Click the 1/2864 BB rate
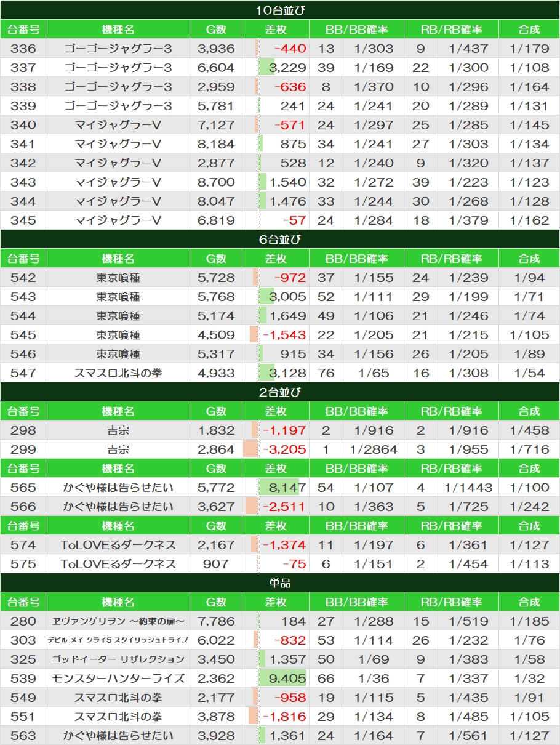This screenshot has height=745, width=560. click(374, 449)
